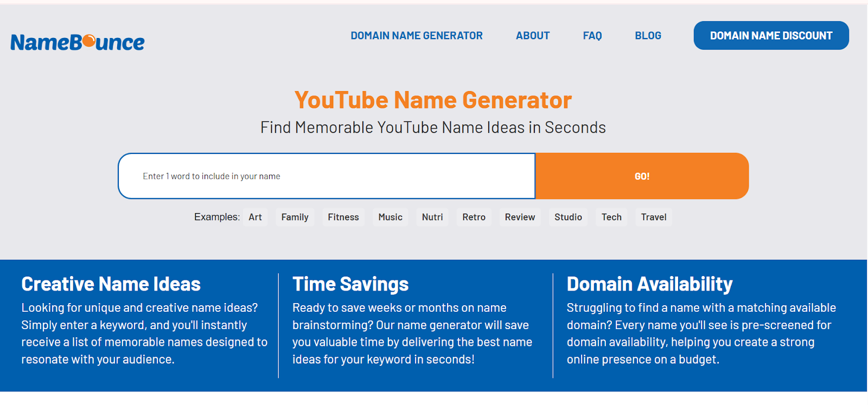This screenshot has width=868, height=405.
Task: Choose the Family example keyword
Action: (295, 217)
